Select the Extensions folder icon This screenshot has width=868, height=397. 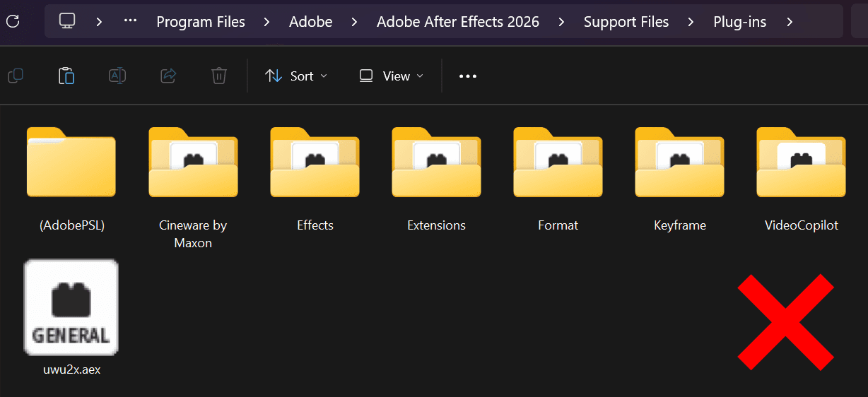[436, 162]
